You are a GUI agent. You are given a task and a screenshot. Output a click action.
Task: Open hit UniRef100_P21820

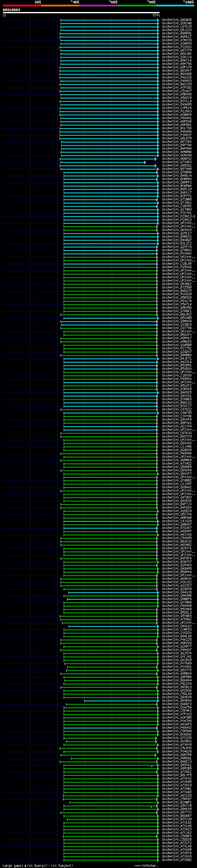pos(177,47)
